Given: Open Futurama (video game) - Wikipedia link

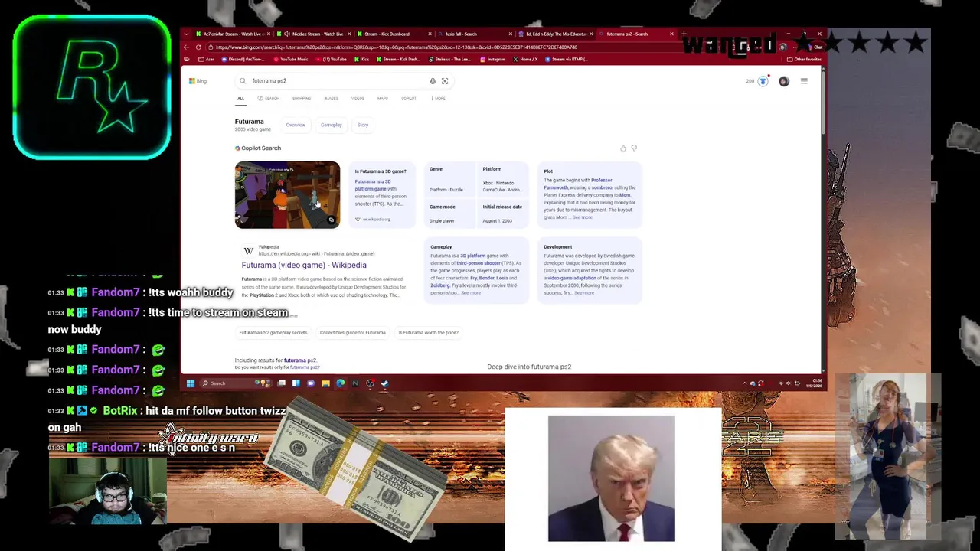Looking at the screenshot, I should point(304,266).
